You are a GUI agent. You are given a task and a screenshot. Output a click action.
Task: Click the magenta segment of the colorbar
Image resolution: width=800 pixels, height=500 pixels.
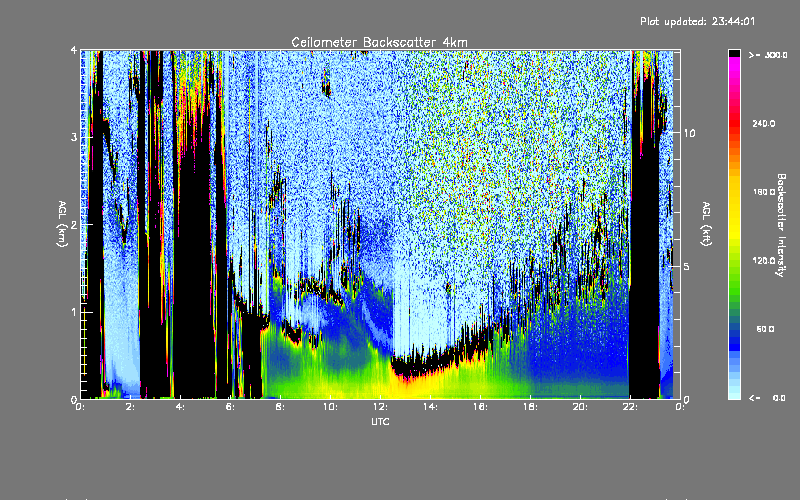tap(734, 63)
